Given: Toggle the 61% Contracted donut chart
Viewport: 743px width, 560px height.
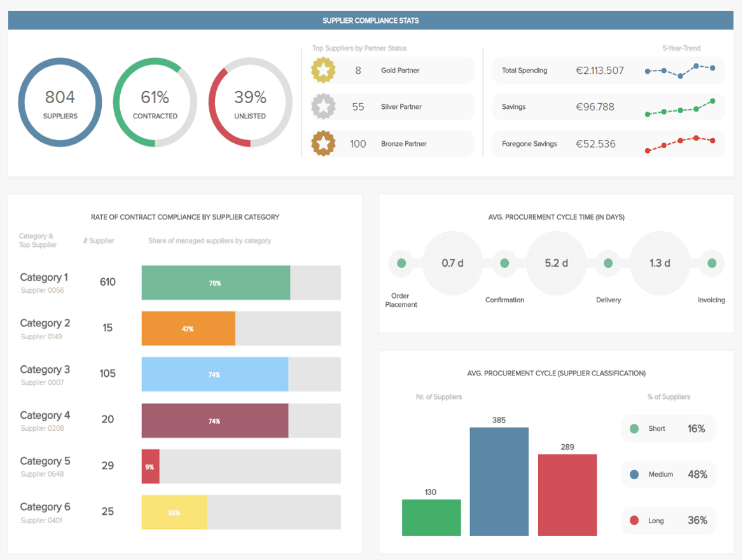Looking at the screenshot, I should (x=155, y=102).
